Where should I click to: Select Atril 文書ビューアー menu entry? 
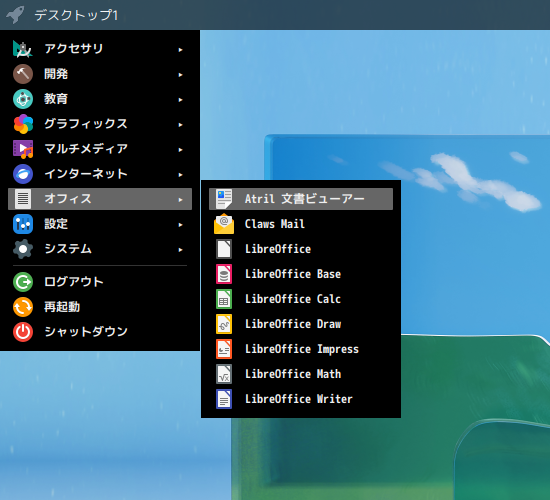pyautogui.click(x=301, y=199)
